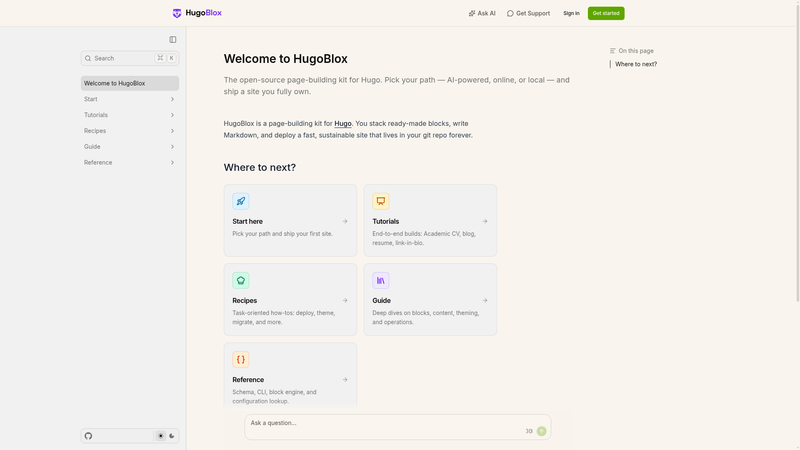Click the Recipes chef hat icon
Viewport: 800px width, 450px height.
pyautogui.click(x=241, y=280)
